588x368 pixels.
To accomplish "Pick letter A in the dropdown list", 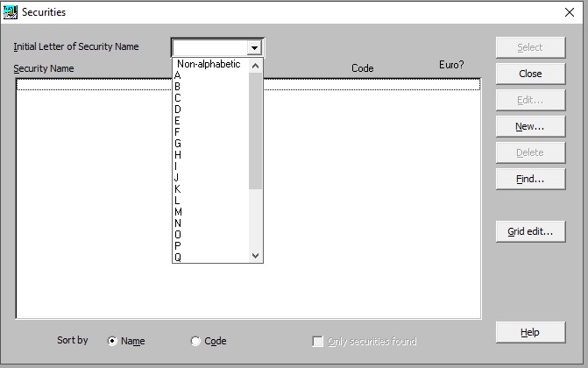I will 178,75.
